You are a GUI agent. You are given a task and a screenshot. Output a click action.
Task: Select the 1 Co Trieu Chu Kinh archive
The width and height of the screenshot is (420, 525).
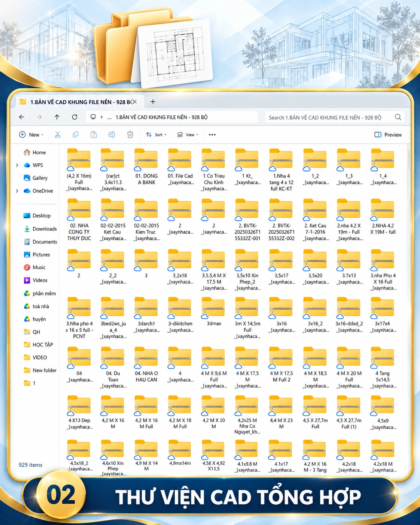(x=214, y=170)
